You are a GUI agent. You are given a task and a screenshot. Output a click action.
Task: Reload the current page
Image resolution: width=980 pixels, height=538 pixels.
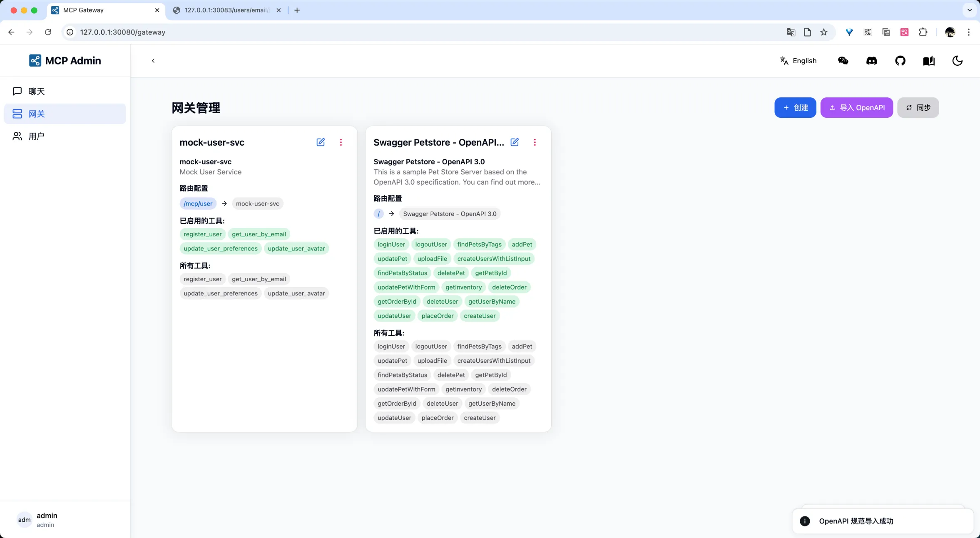tap(48, 32)
